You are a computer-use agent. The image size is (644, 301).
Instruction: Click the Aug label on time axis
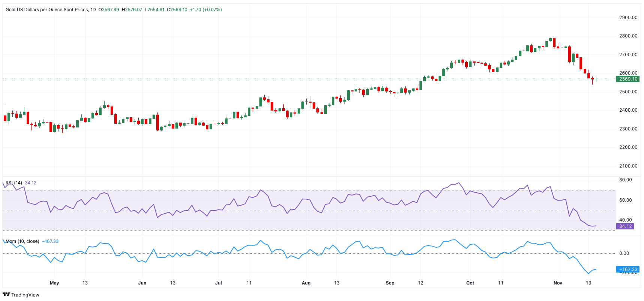306,283
